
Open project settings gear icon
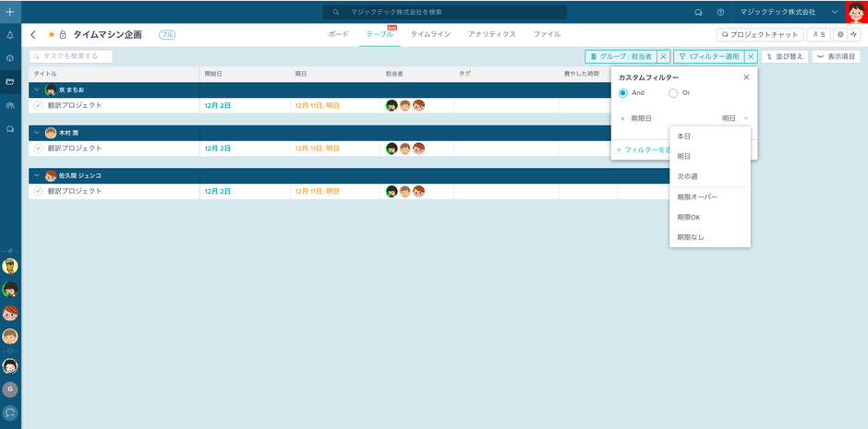click(x=840, y=34)
